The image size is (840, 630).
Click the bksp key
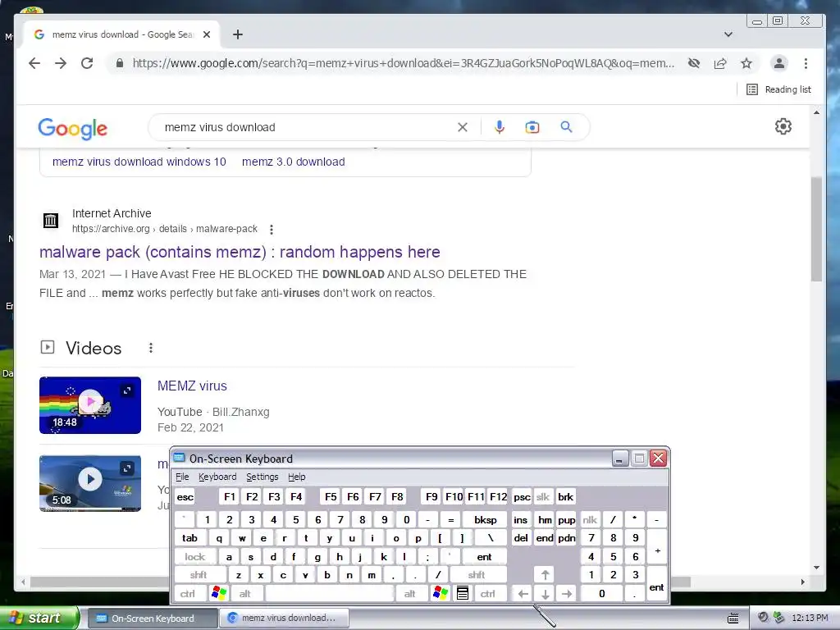coord(485,519)
